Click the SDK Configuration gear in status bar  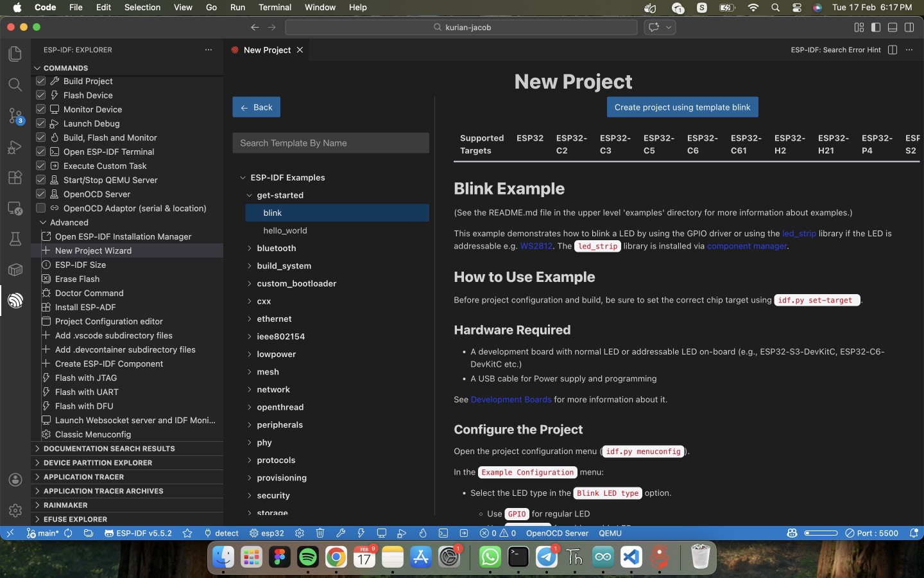coord(300,533)
